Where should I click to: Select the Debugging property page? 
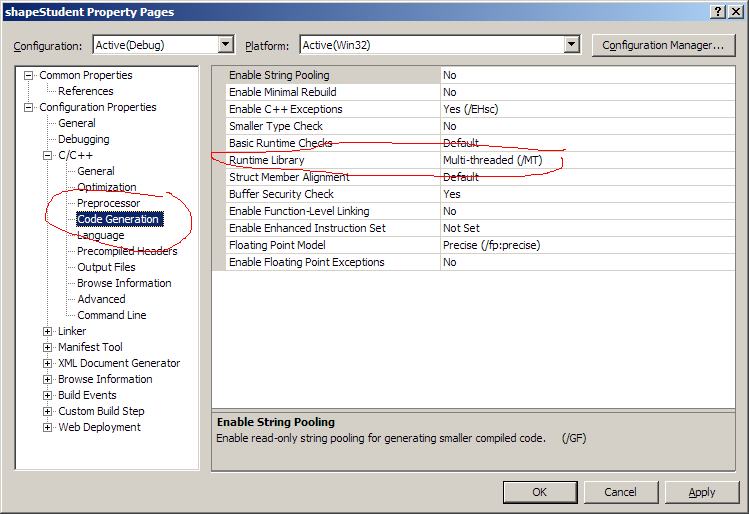[x=83, y=139]
